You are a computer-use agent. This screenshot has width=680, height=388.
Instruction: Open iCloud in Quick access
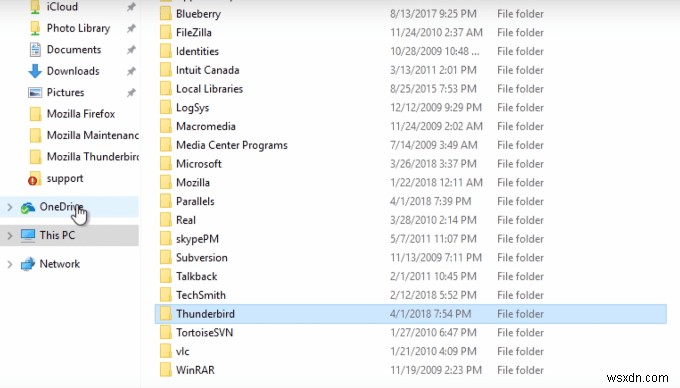pyautogui.click(x=62, y=7)
